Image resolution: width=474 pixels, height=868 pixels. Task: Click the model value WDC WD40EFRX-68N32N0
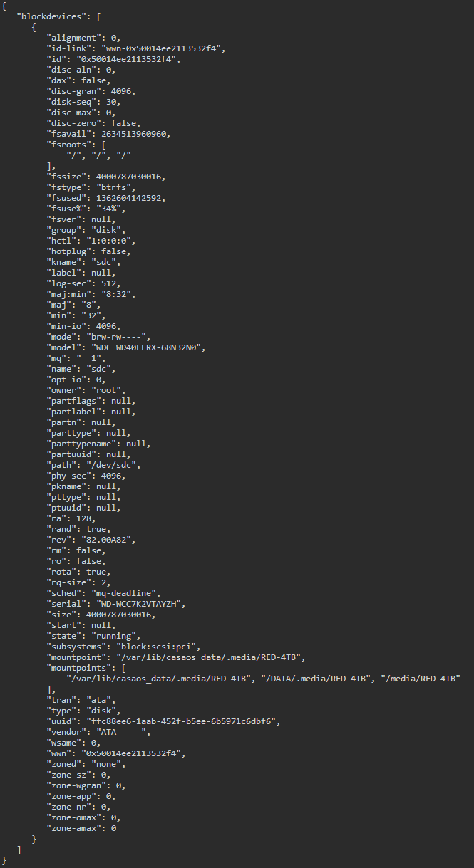point(147,347)
